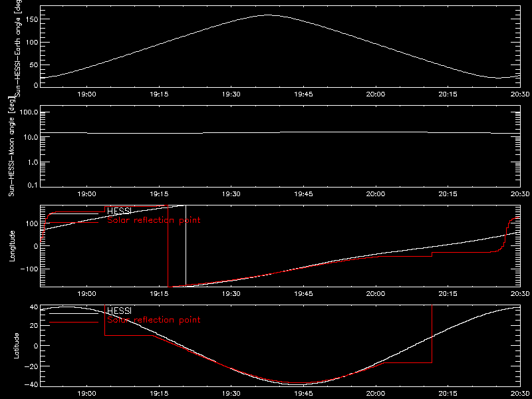Select Solar reflection point label in Longitude plot
This screenshot has width=532, height=399.
[154, 220]
